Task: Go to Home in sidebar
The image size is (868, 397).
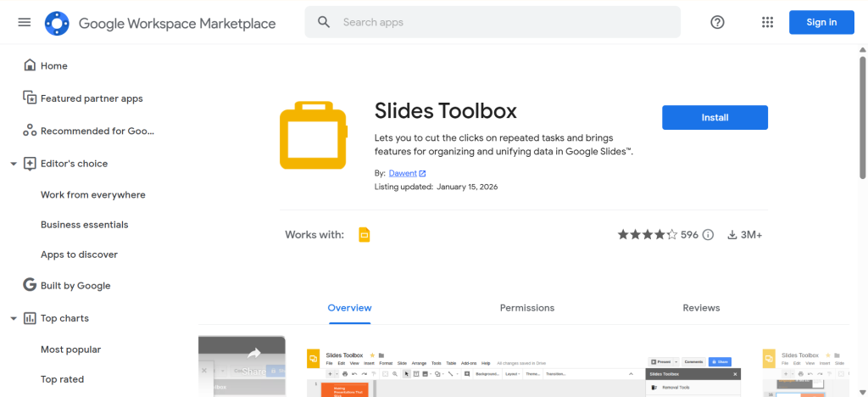Action: coord(54,66)
